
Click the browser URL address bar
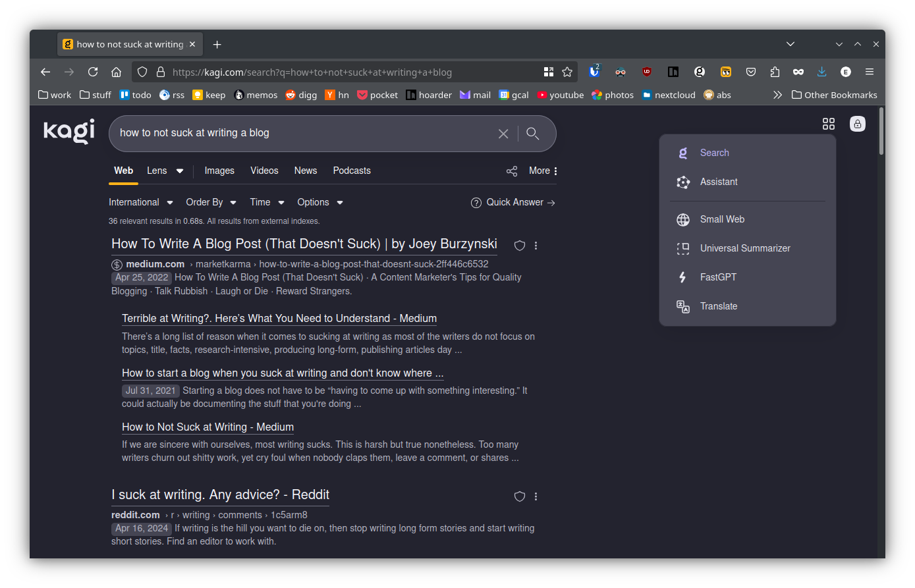coord(356,72)
